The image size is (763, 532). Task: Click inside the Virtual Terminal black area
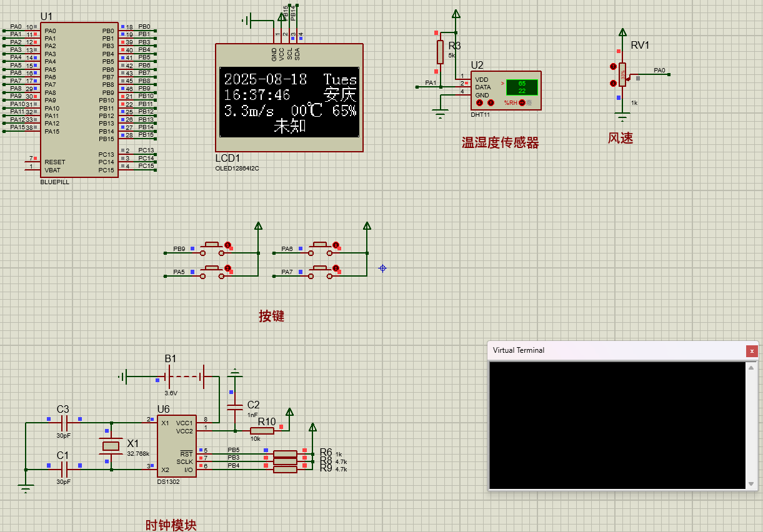(617, 425)
